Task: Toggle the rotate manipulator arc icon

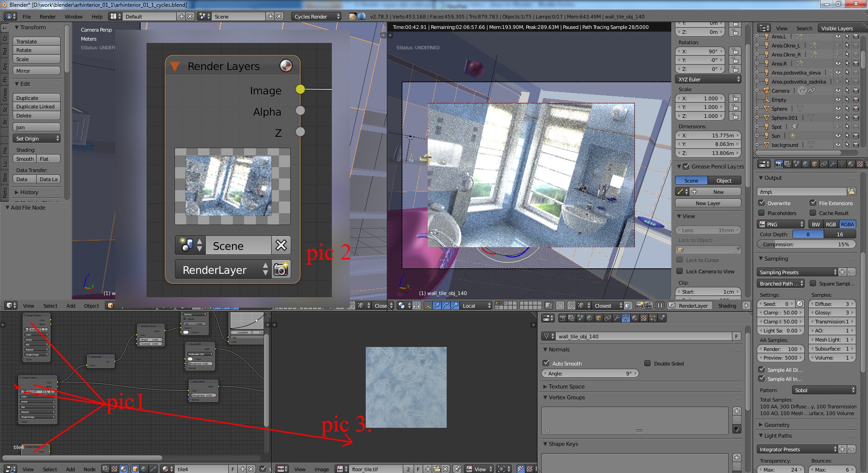Action: coord(446,305)
